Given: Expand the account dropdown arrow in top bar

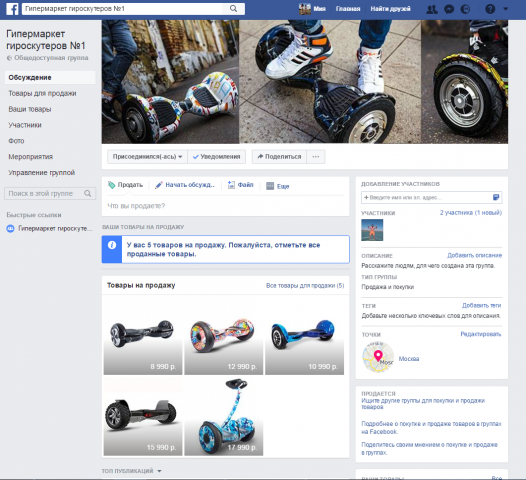Looking at the screenshot, I should 505,9.
